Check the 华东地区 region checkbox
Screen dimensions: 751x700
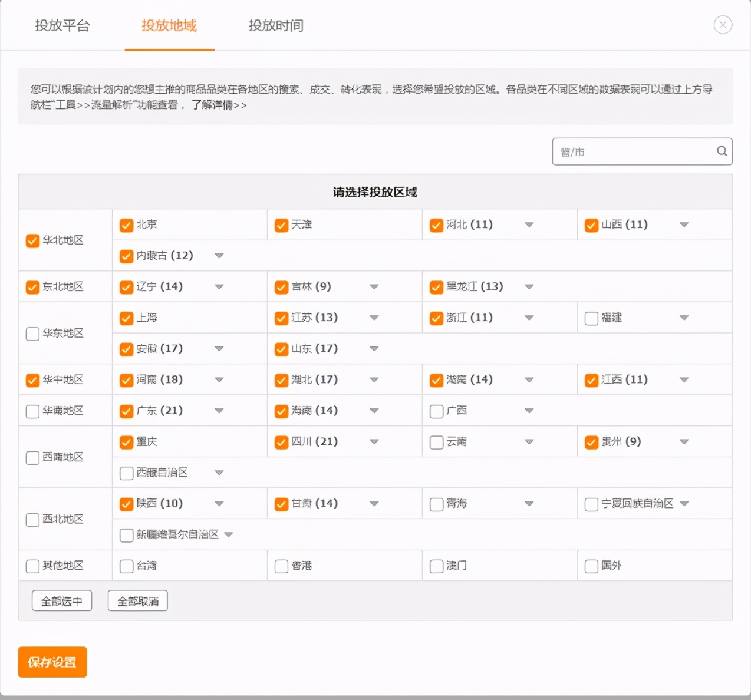[x=32, y=334]
